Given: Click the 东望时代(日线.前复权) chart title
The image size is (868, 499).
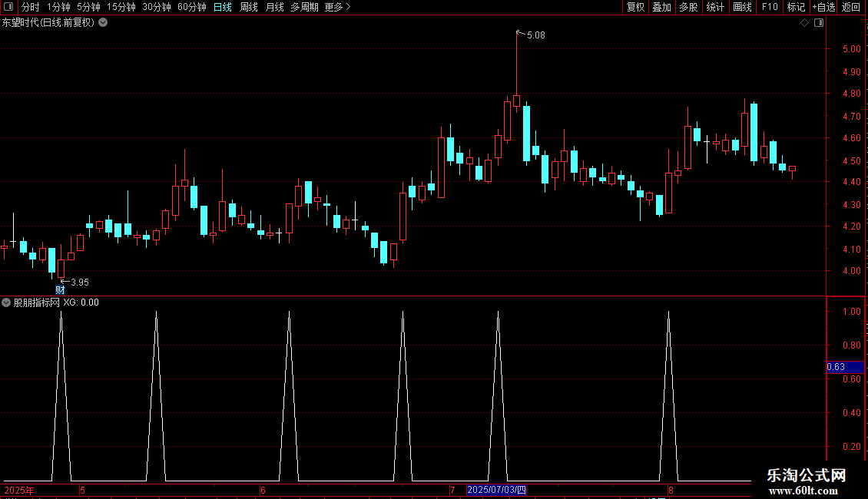Looking at the screenshot, I should [x=48, y=23].
